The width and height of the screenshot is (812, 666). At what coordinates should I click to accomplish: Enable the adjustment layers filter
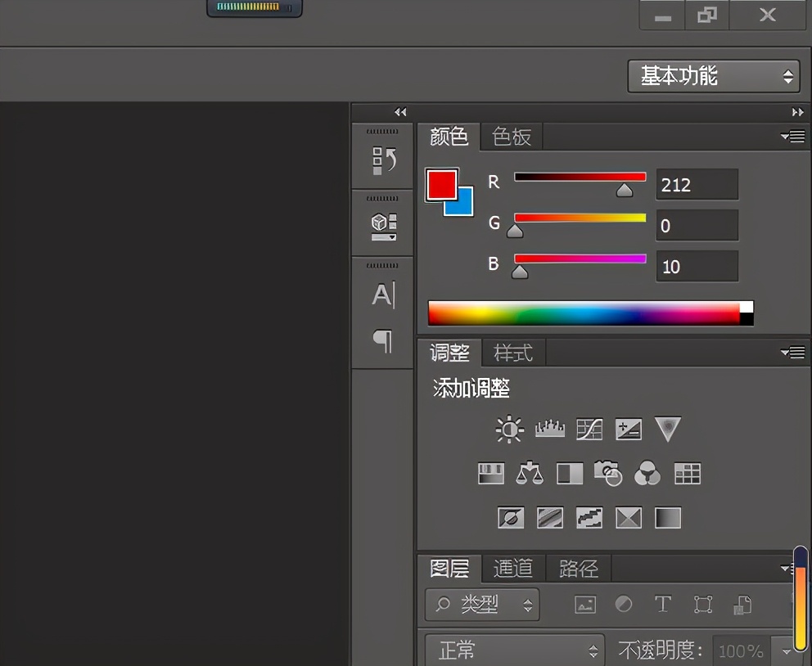624,604
